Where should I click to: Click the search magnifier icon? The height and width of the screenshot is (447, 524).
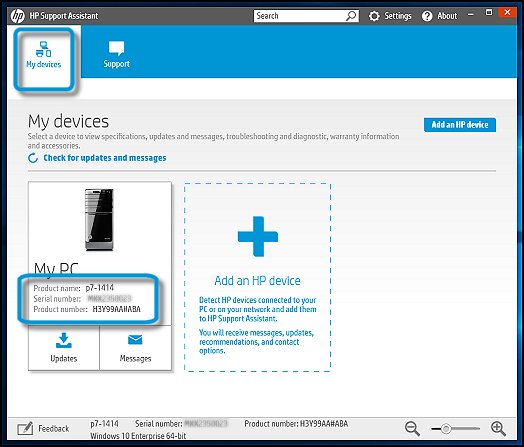pos(351,16)
